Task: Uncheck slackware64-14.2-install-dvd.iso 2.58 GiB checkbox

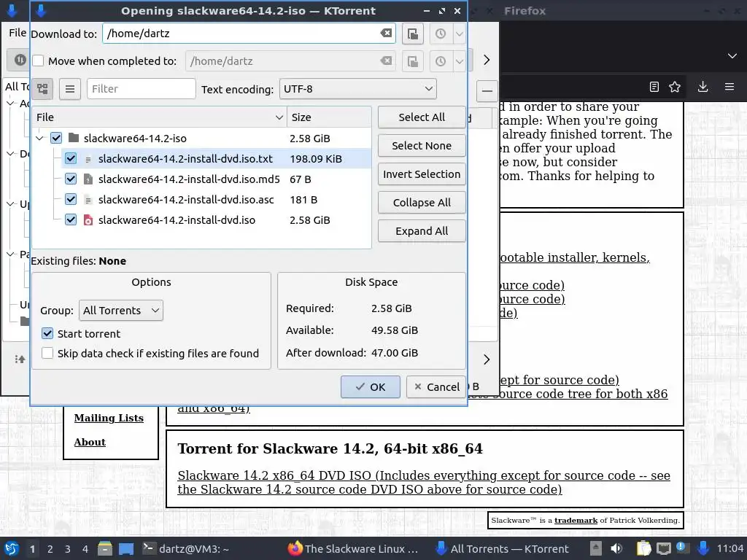Action: (x=71, y=220)
